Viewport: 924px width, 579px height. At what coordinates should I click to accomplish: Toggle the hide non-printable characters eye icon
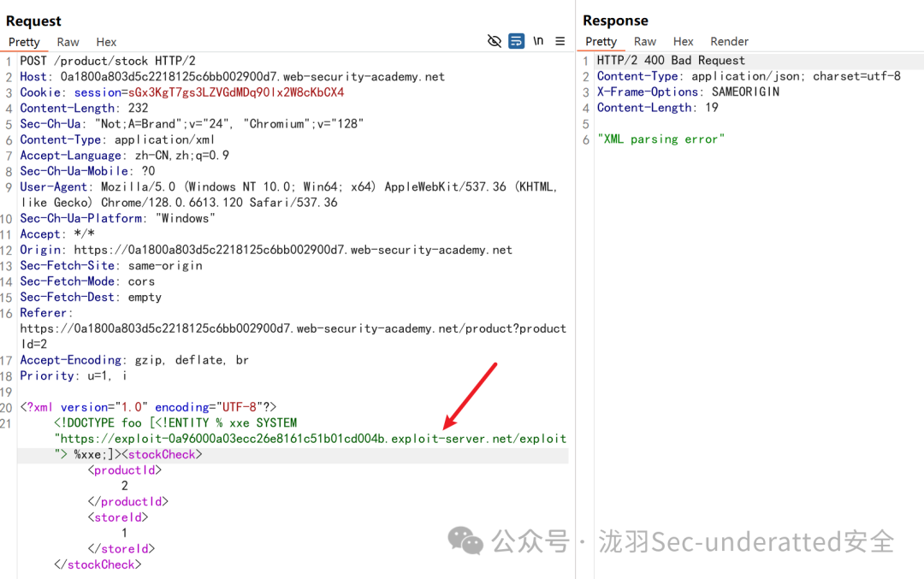(x=494, y=41)
